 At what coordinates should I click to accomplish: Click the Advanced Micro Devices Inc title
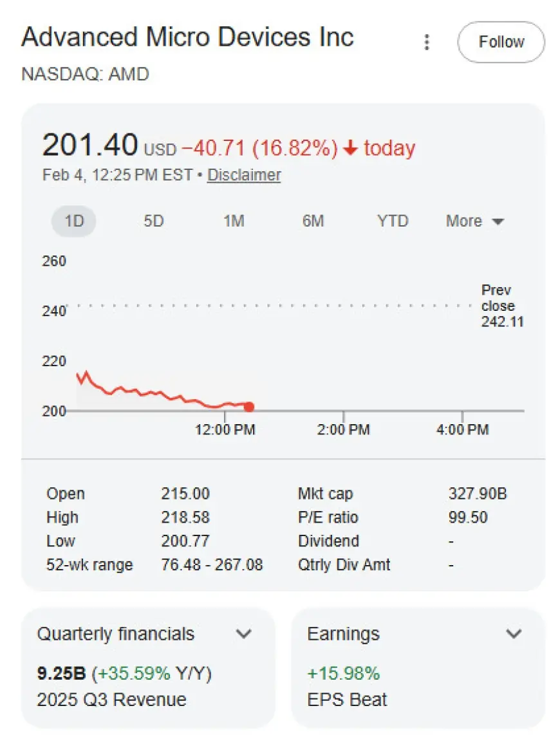pos(187,37)
